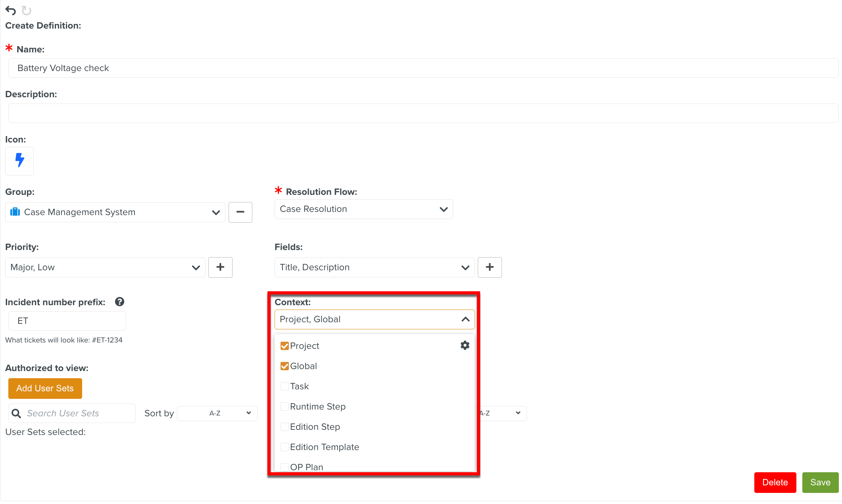Click the minus button next to Group
Viewport: 842px width, 504px height.
240,212
